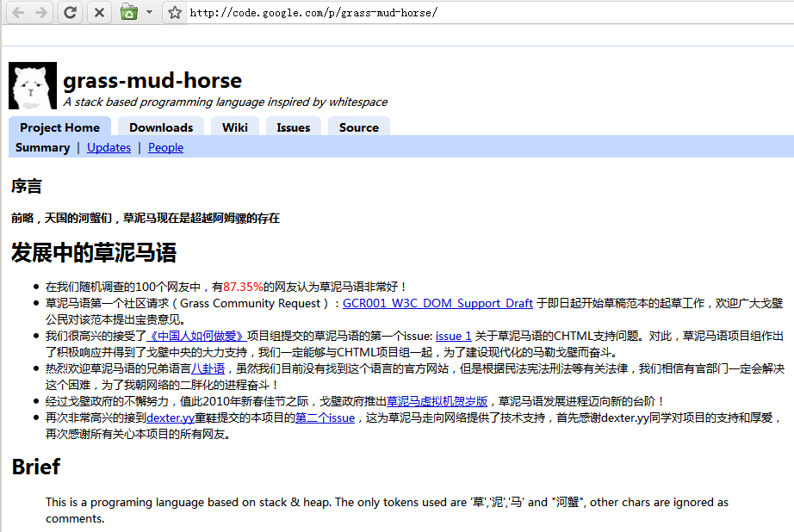Click the red 87.35% text

point(243,287)
